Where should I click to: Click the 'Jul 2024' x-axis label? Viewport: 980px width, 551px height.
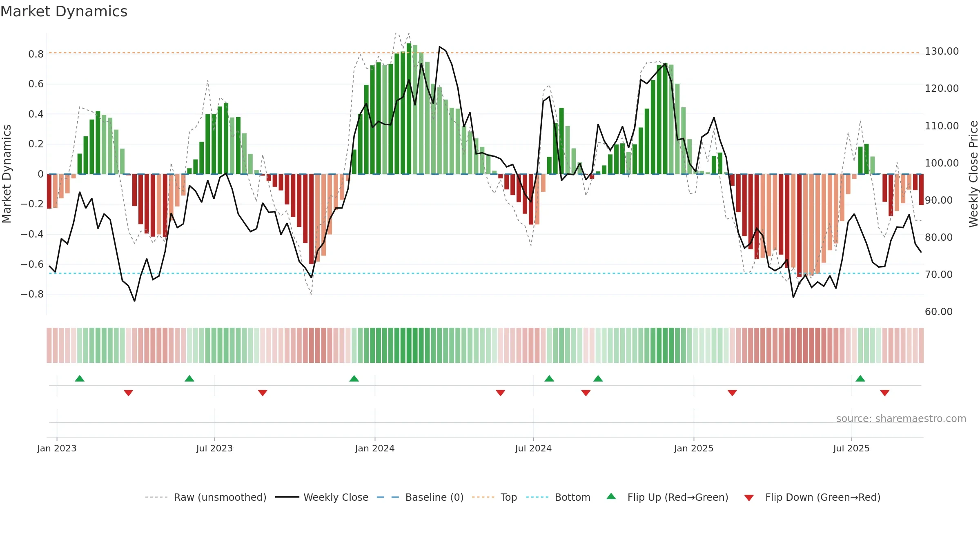coord(533,449)
